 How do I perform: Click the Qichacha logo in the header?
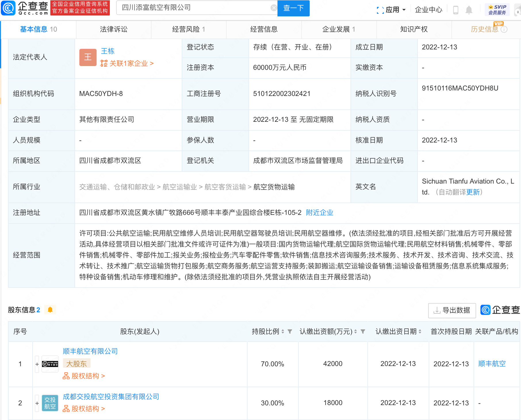click(25, 8)
